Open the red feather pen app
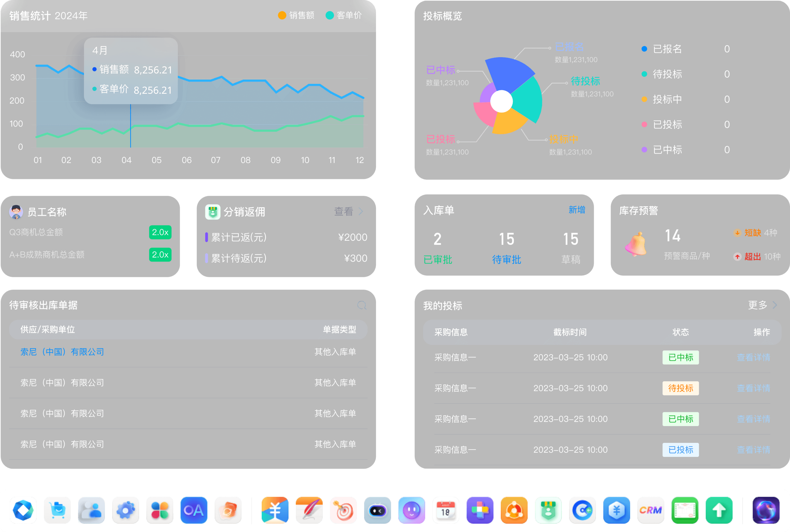 (x=309, y=510)
